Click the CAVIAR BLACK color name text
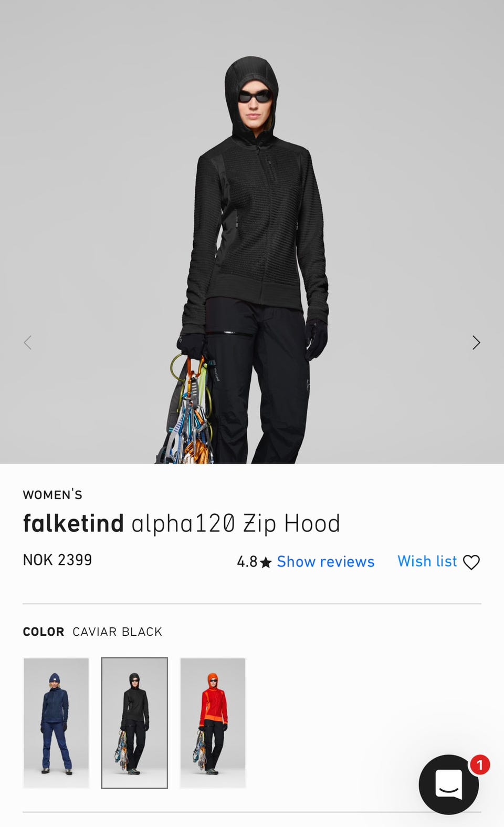 [x=117, y=632]
